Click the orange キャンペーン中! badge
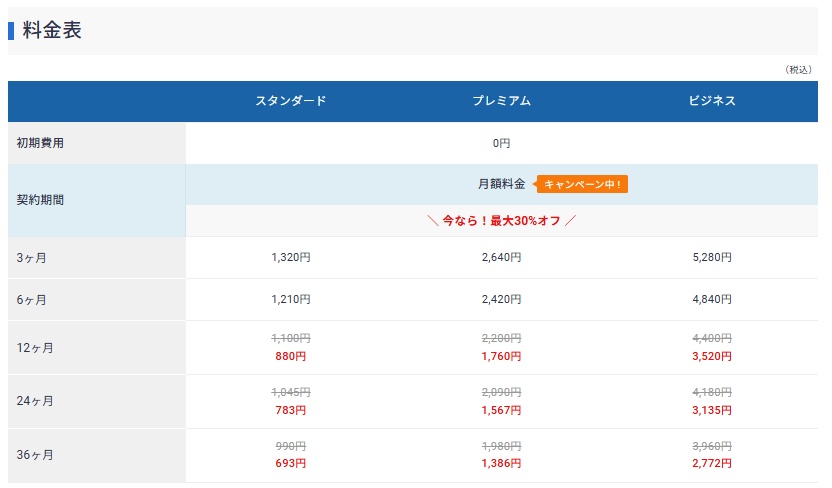This screenshot has height=488, width=832. (x=583, y=184)
